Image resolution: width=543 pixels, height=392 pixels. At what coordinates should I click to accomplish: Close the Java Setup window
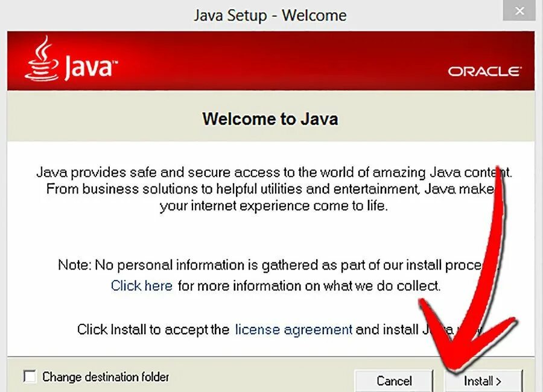519,11
